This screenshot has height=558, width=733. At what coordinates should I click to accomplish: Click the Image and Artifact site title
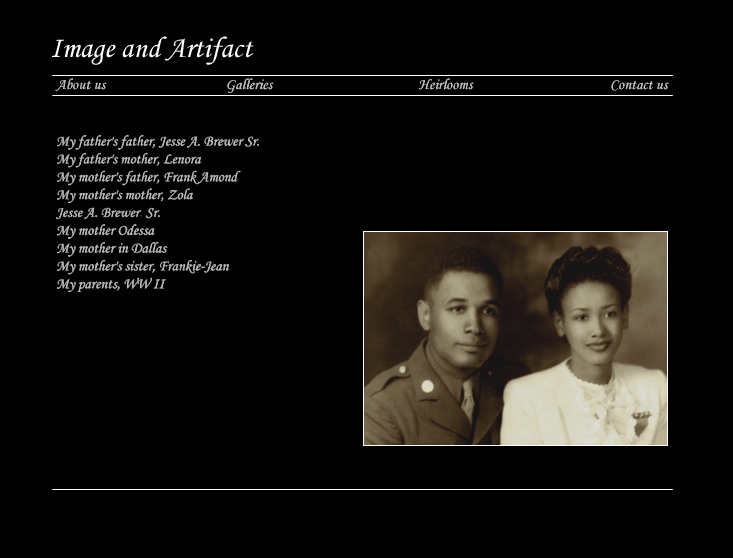[153, 49]
